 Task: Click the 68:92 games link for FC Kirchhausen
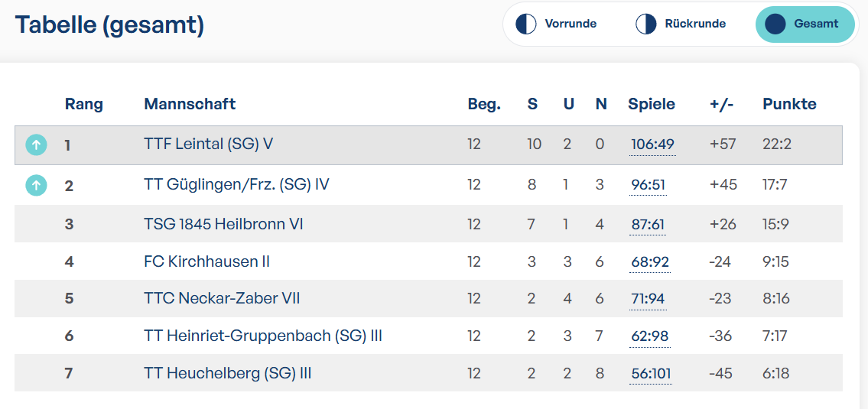click(650, 261)
